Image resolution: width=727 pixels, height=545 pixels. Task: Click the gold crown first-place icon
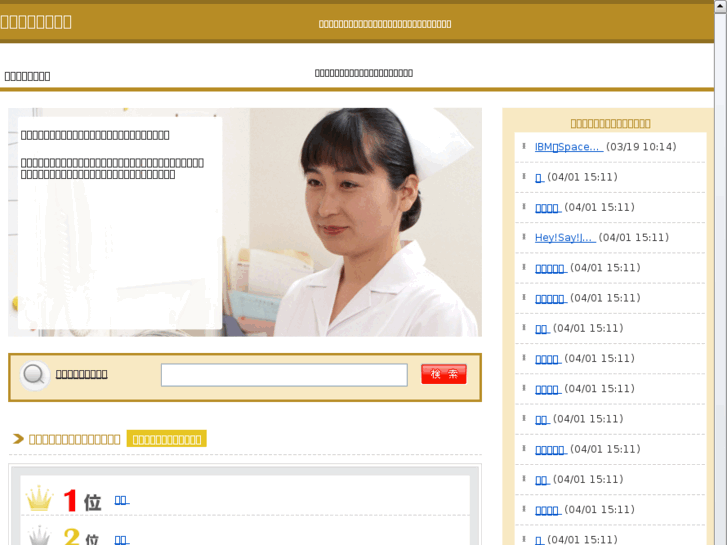[x=39, y=499]
